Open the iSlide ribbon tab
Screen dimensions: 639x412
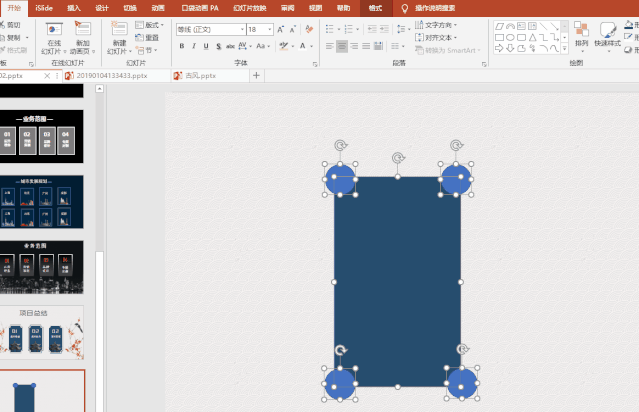coord(44,8)
